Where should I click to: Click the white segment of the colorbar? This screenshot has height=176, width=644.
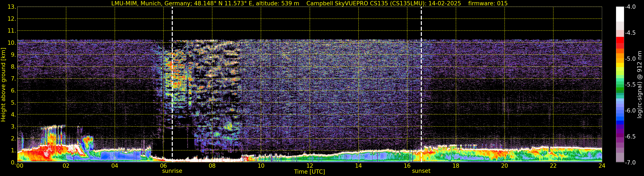(x=620, y=14)
